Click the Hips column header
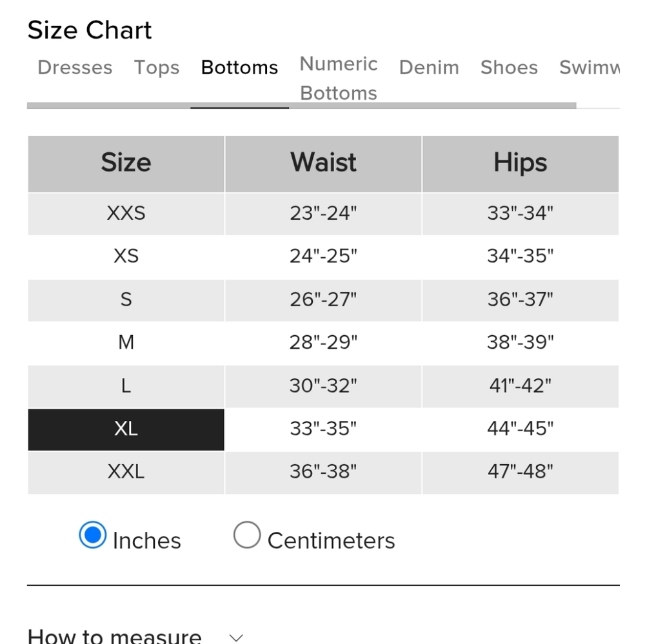645x644 pixels. [521, 164]
